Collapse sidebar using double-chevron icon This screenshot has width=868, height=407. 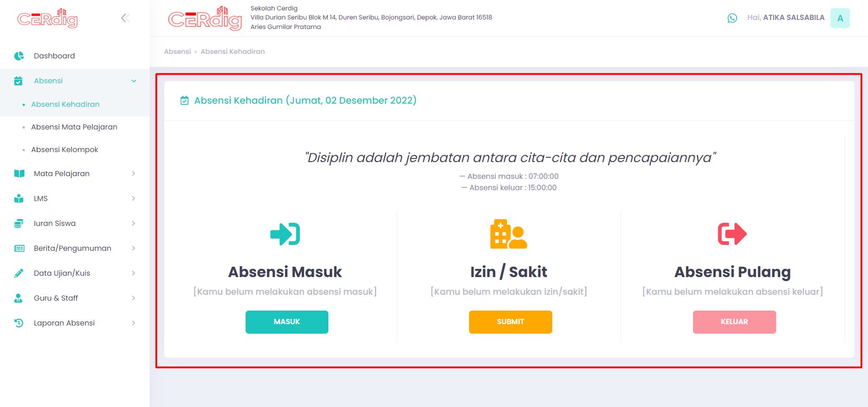125,18
